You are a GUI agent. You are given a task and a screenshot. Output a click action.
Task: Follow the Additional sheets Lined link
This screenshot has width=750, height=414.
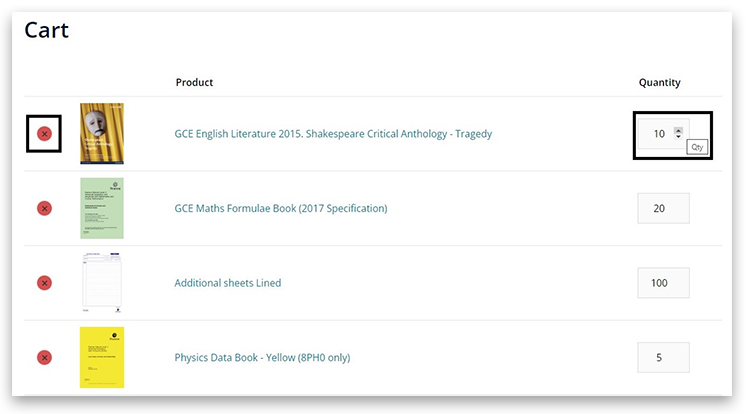click(x=227, y=283)
